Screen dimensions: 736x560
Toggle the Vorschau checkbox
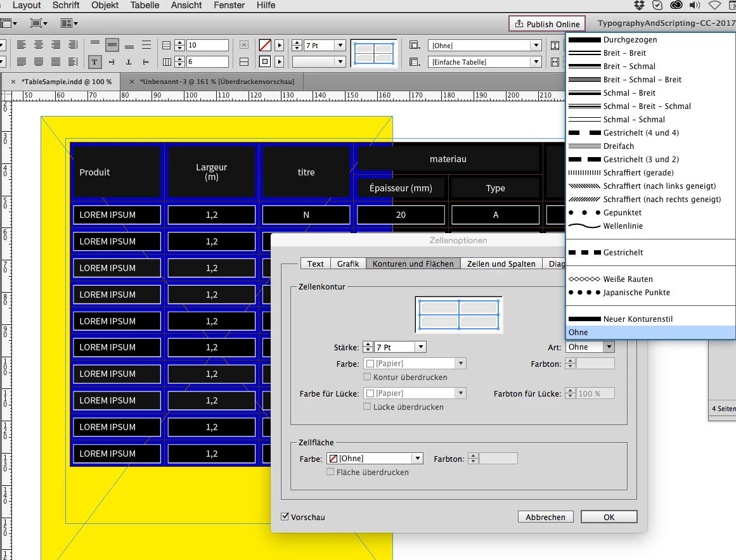(285, 516)
